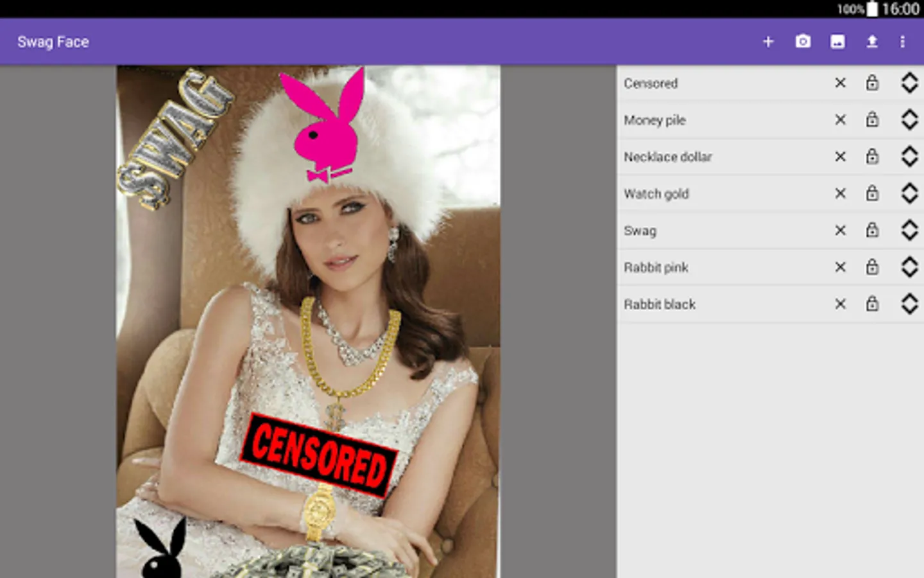The image size is (924, 578).
Task: Tap the upload/share icon in toolbar
Action: [872, 42]
